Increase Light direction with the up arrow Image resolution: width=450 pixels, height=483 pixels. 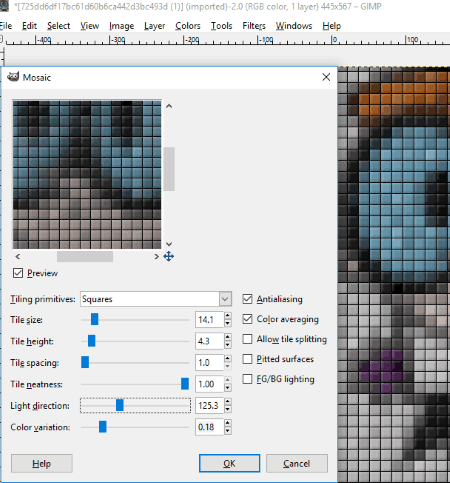[x=228, y=402]
